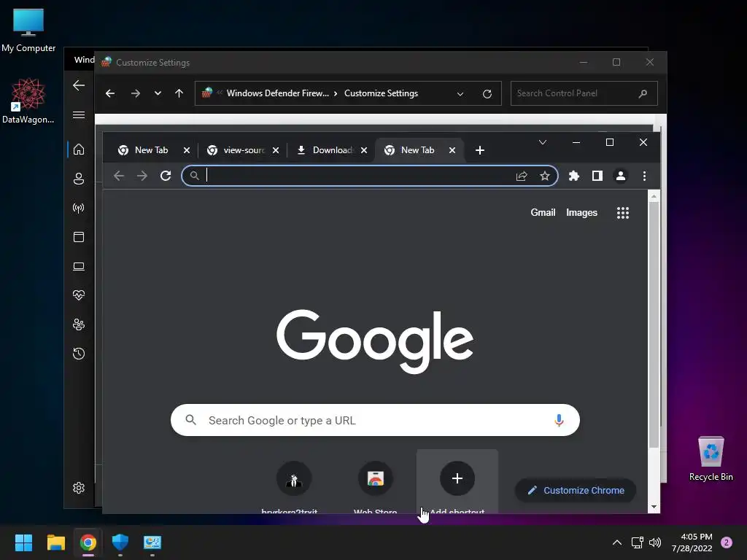
Task: Open Device performance & health sidebar icon
Action: [79, 295]
